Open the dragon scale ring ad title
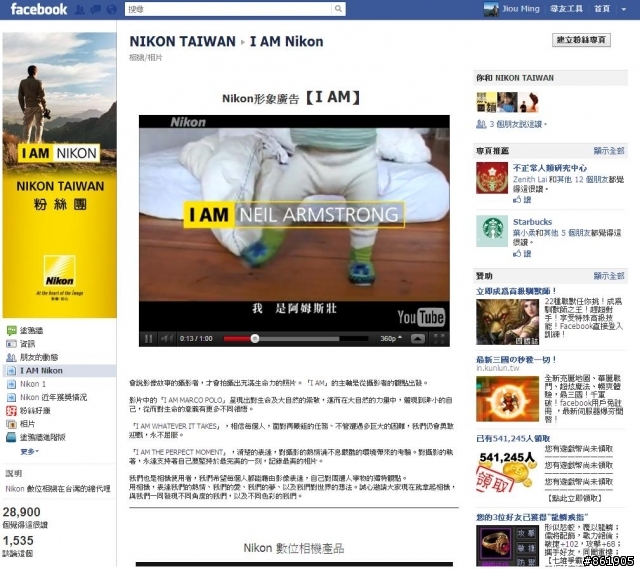The width and height of the screenshot is (640, 569). point(532,517)
